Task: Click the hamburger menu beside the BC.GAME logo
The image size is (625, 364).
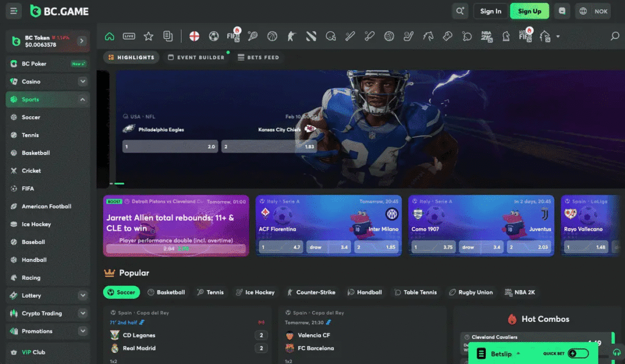Action: 13,10
